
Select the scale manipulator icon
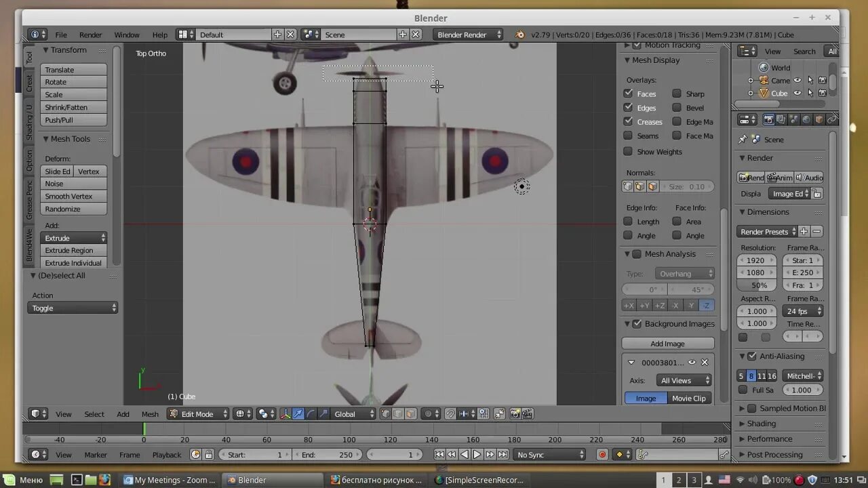pyautogui.click(x=323, y=414)
